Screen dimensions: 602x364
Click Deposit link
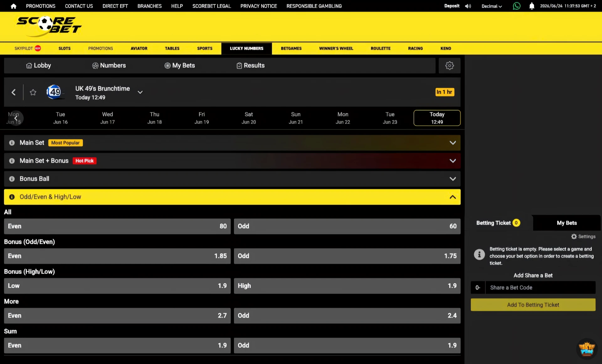click(452, 6)
